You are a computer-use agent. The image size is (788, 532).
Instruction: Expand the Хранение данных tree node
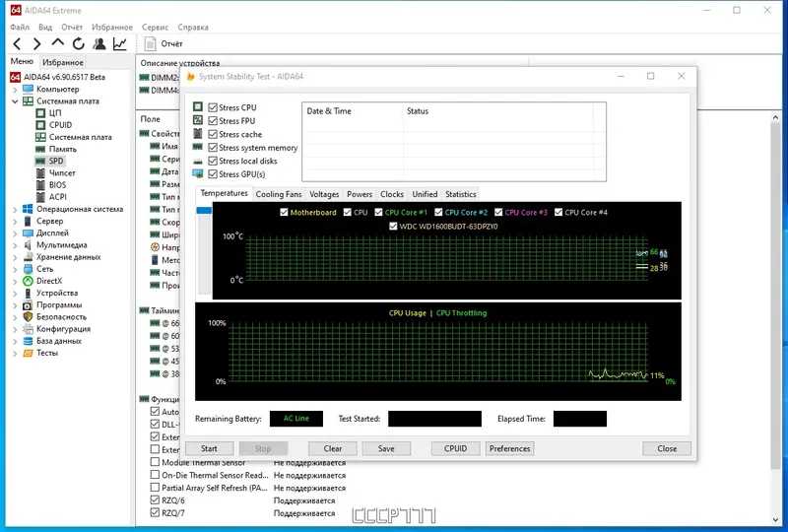(x=15, y=257)
